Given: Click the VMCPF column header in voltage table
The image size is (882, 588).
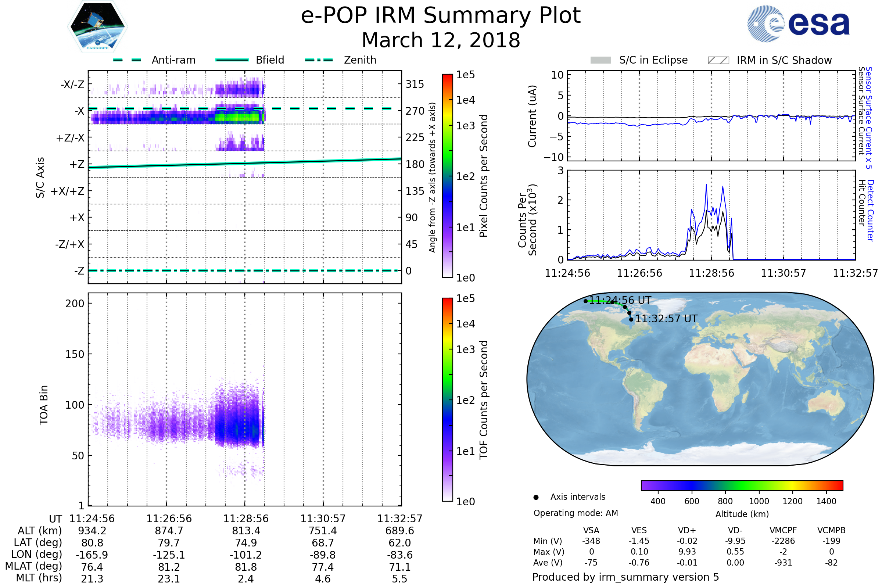Looking at the screenshot, I should tap(783, 530).
